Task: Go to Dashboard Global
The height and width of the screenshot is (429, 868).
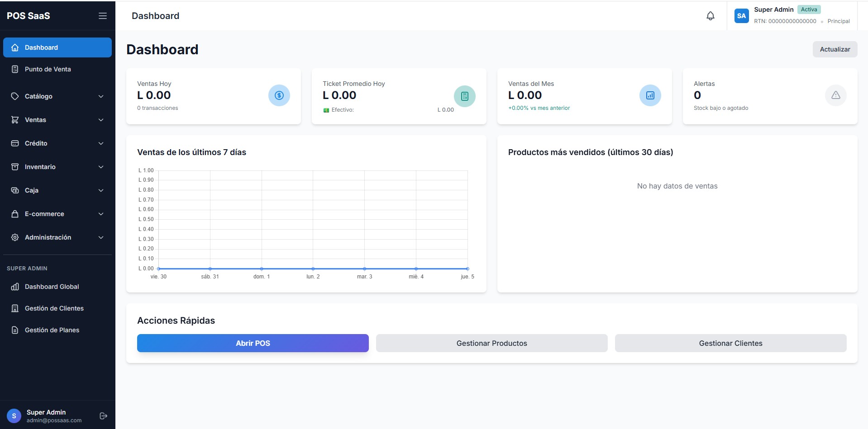Action: (52, 287)
